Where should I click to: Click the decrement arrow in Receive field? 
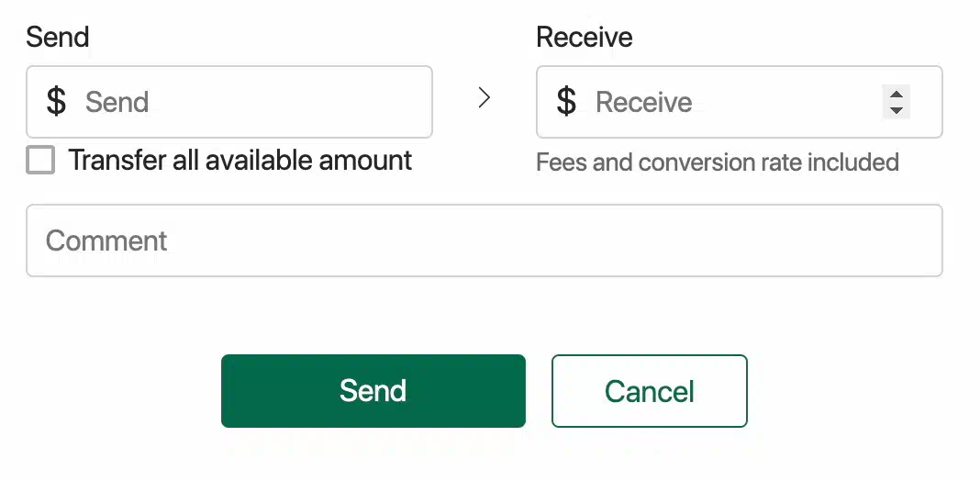(896, 110)
